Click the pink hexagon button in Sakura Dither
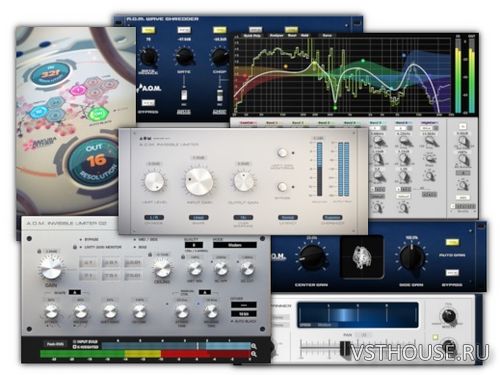The width and height of the screenshot is (500, 375). (x=79, y=90)
